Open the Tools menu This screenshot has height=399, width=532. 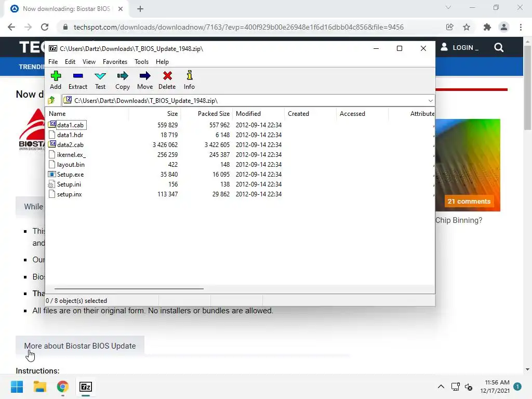[141, 62]
